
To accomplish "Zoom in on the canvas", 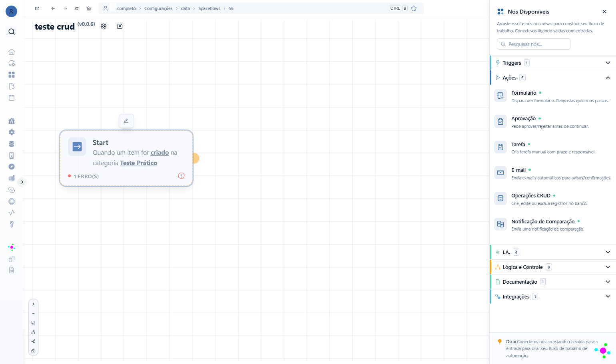I will click(33, 304).
